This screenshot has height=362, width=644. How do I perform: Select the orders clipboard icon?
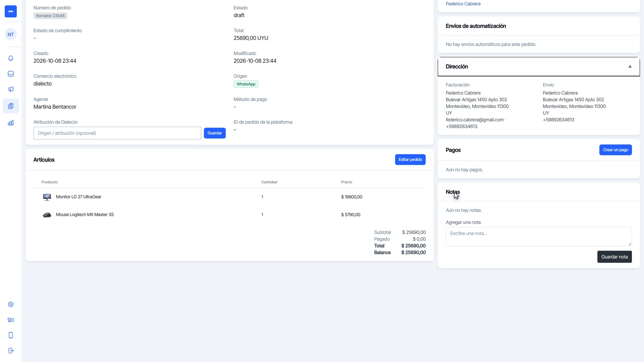(x=11, y=106)
